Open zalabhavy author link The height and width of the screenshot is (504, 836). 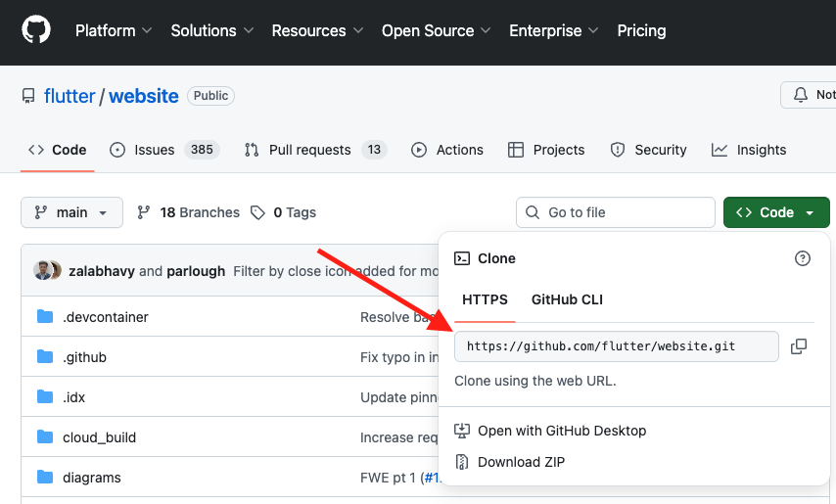102,271
